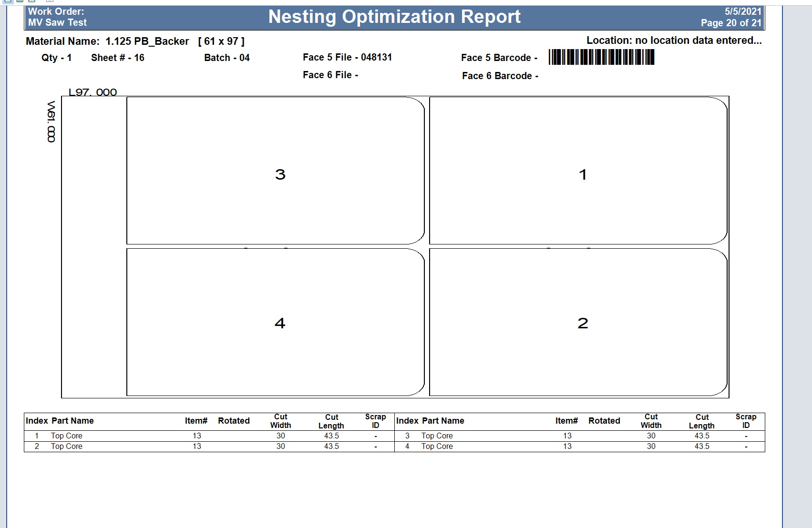Select part 2 in the nesting layout
The width and height of the screenshot is (812, 528).
578,322
